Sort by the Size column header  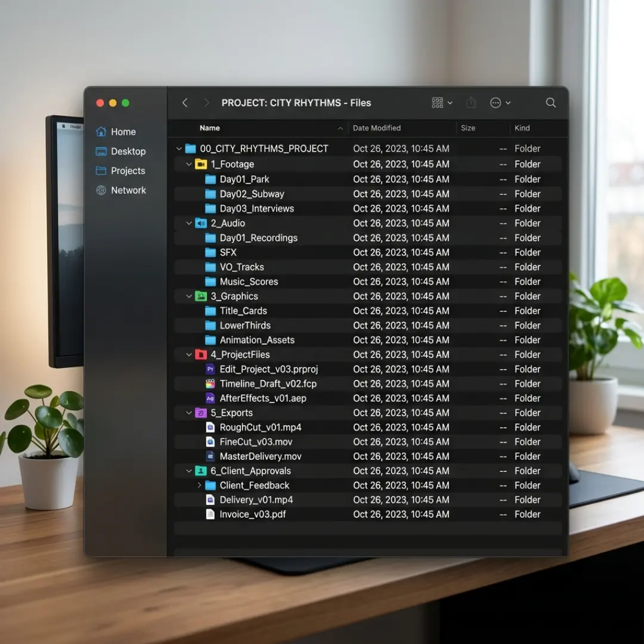coord(468,128)
